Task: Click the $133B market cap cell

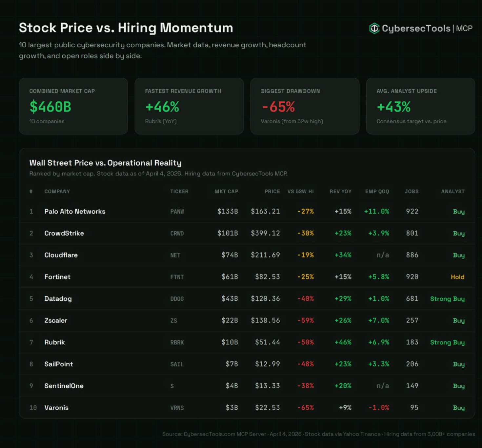Action: [228, 212]
